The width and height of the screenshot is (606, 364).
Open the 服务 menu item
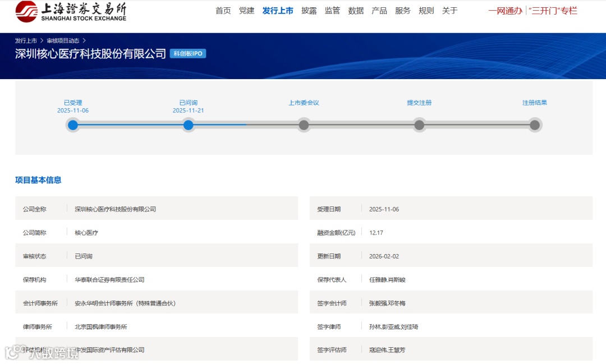(x=403, y=11)
